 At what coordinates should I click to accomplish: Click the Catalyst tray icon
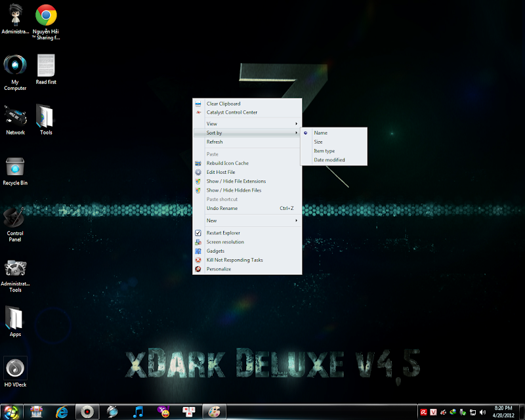[x=444, y=412]
